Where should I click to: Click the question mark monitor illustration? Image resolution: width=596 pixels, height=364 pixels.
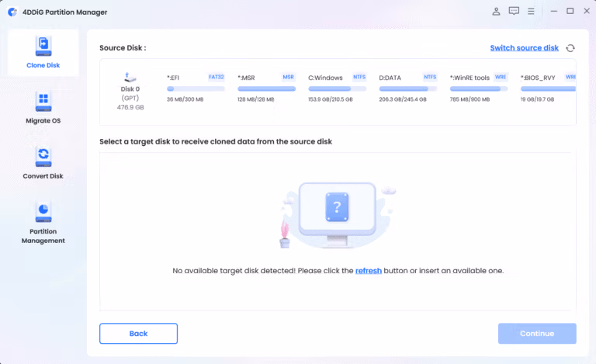point(337,215)
